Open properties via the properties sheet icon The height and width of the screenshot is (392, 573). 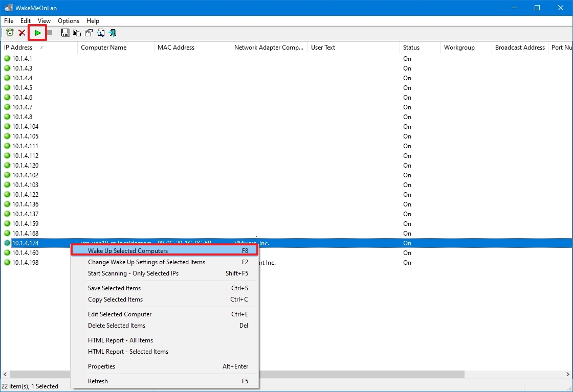89,32
